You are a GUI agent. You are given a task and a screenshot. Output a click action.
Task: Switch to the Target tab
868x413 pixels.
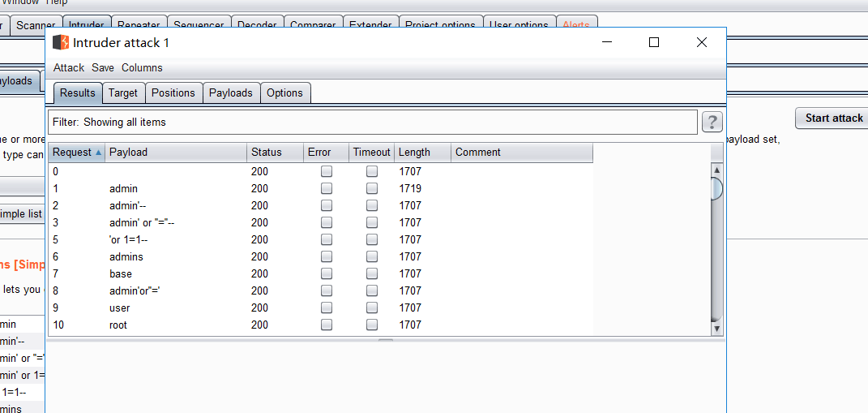123,92
